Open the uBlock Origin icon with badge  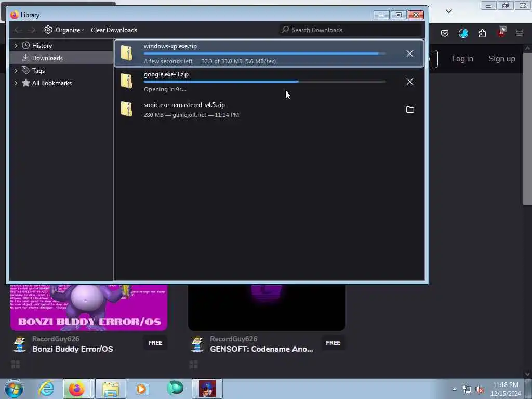(x=501, y=33)
